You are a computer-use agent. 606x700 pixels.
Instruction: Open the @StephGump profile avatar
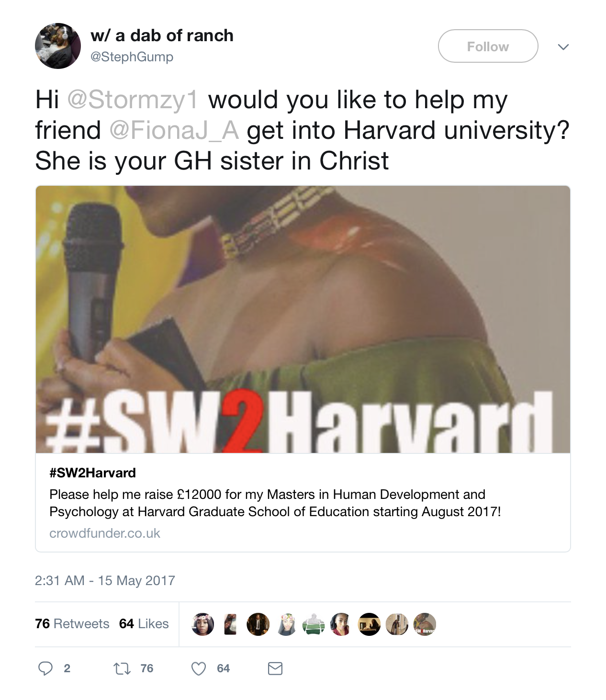58,46
